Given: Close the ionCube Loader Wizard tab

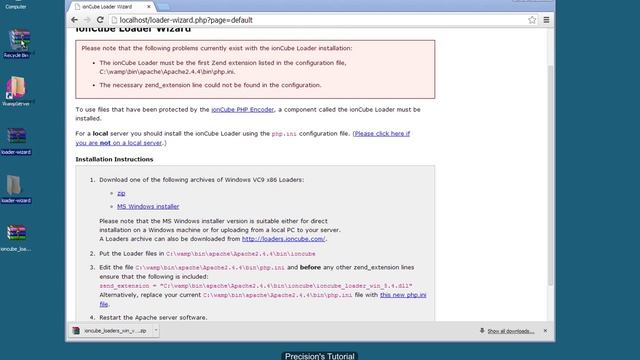Looking at the screenshot, I should tap(149, 7).
